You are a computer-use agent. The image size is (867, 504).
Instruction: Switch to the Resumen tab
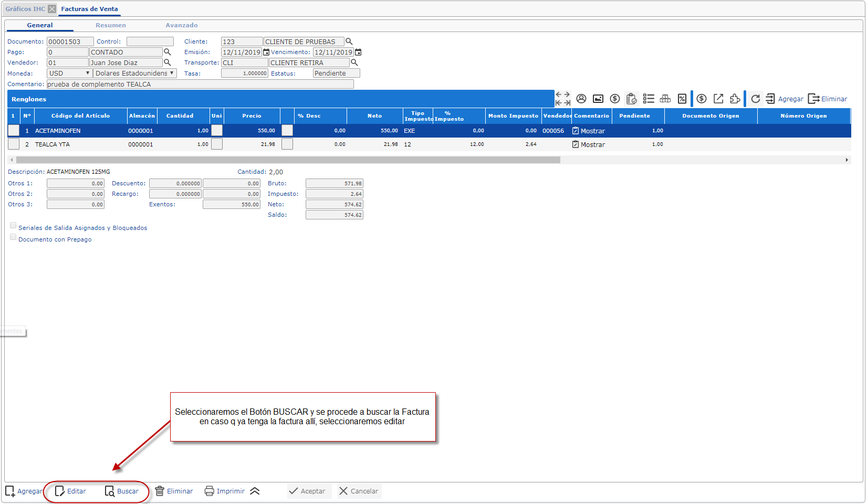pos(110,25)
